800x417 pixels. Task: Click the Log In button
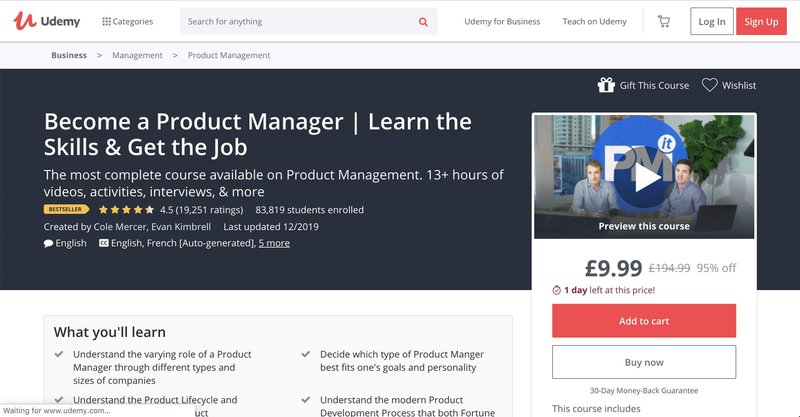[712, 21]
